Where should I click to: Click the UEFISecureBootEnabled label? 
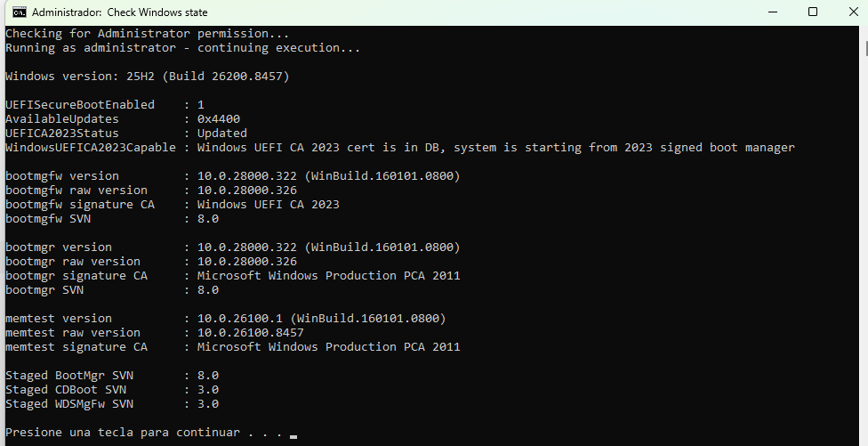click(80, 105)
